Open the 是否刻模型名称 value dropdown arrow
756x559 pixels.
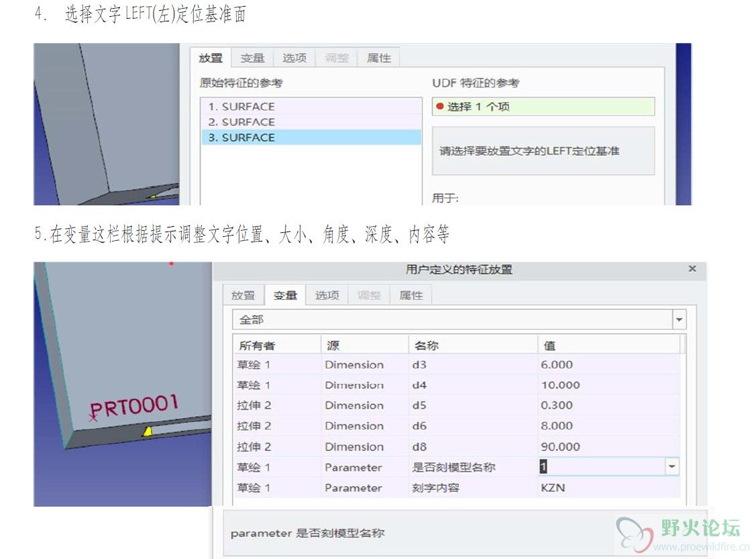671,466
